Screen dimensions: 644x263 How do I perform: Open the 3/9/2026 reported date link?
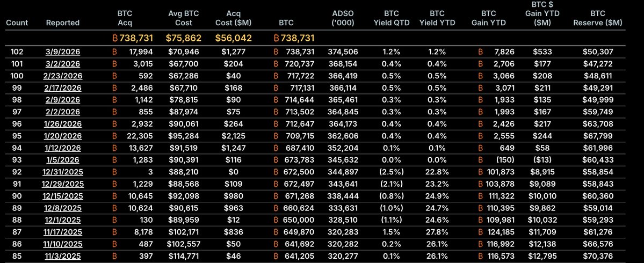point(63,51)
